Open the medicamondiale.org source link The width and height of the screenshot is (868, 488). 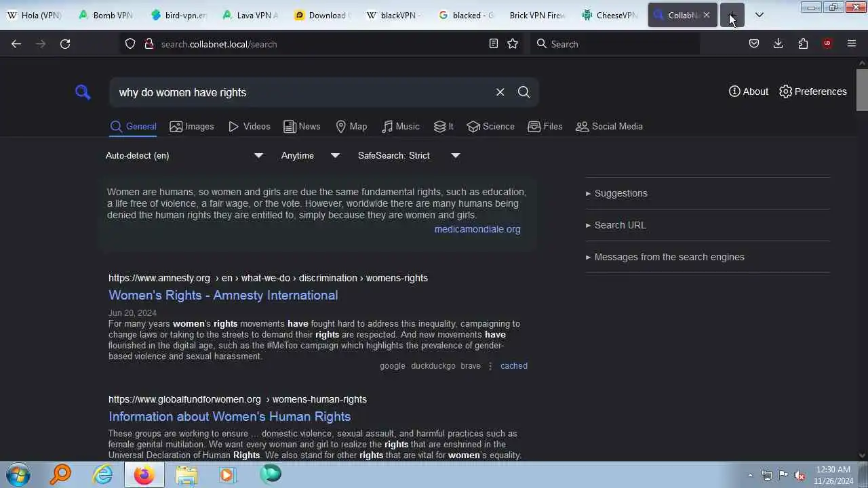(477, 229)
